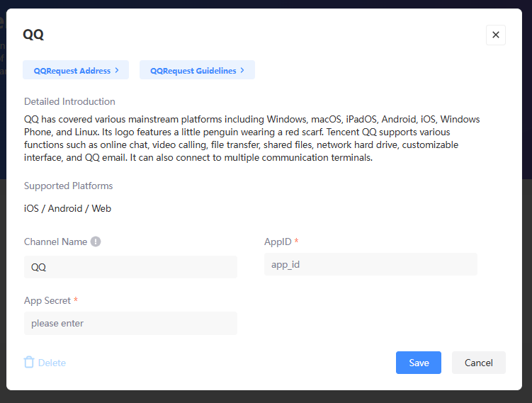
Task: Click the chevron beside QQRequest Address
Action: [x=117, y=70]
